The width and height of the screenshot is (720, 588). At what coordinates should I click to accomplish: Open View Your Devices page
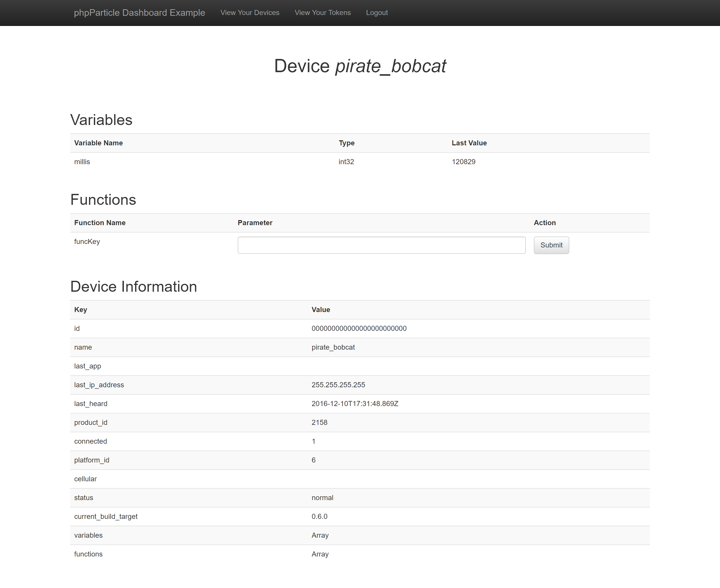[250, 12]
